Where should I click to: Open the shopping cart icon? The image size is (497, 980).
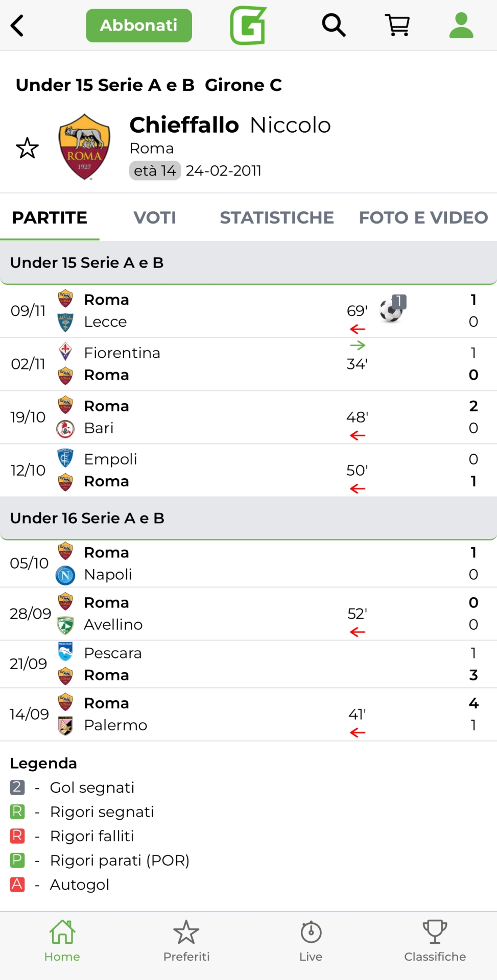click(397, 25)
